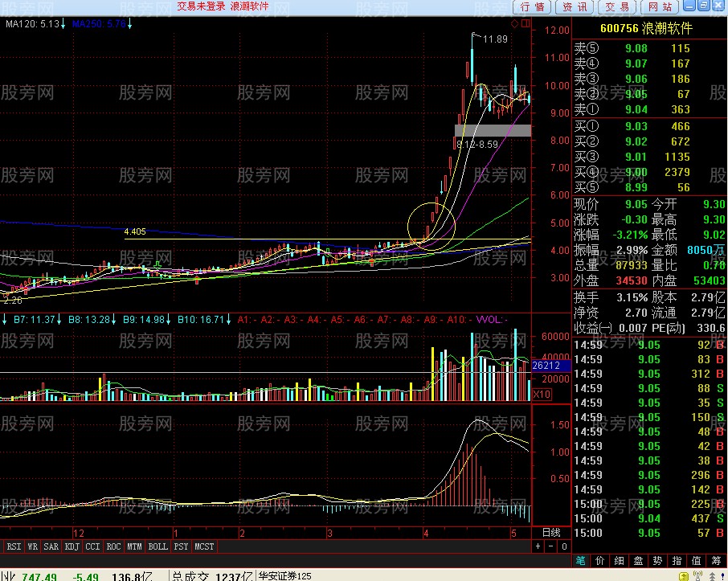
Task: Click the 8.12-8.59 gap range label
Action: 477,145
